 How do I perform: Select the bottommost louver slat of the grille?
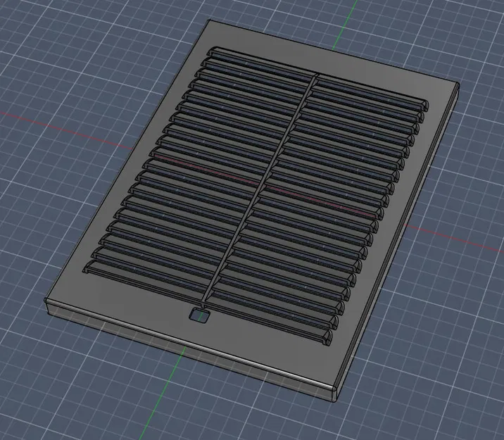point(208,302)
